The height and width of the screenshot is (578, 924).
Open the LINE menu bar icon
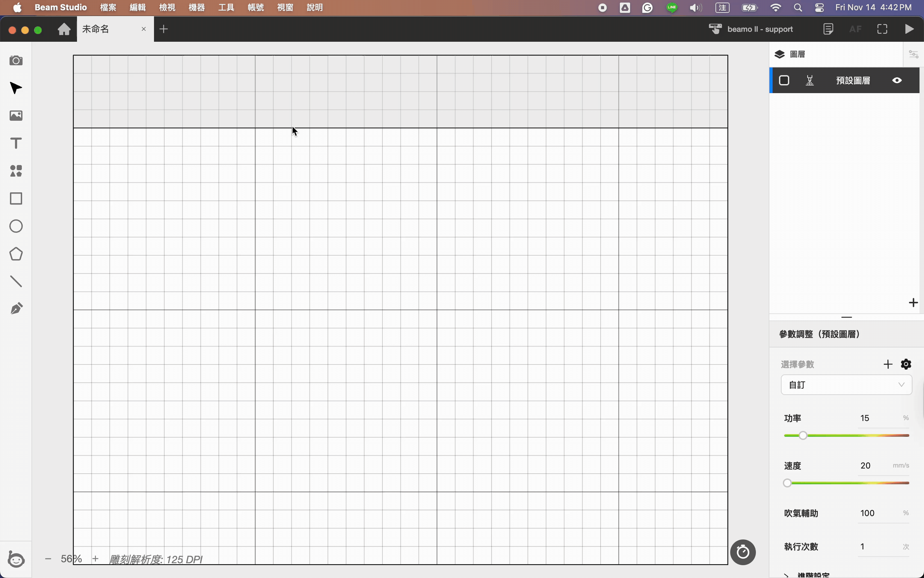[x=672, y=8]
